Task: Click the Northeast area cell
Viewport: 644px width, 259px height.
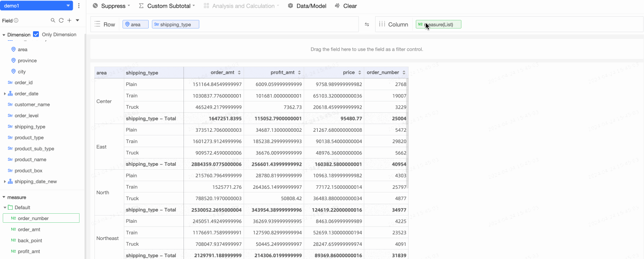Action: 109,238
